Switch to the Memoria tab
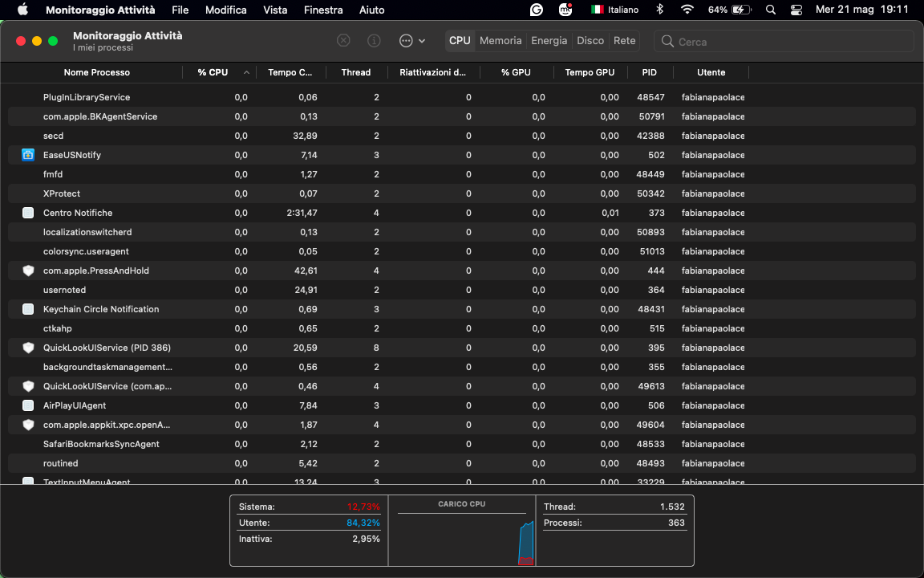The image size is (924, 578). [500, 40]
